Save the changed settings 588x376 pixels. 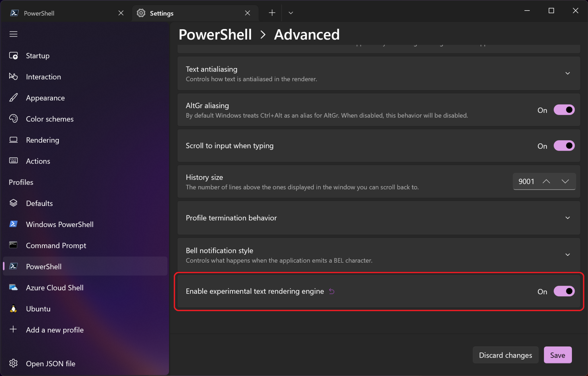tap(557, 355)
